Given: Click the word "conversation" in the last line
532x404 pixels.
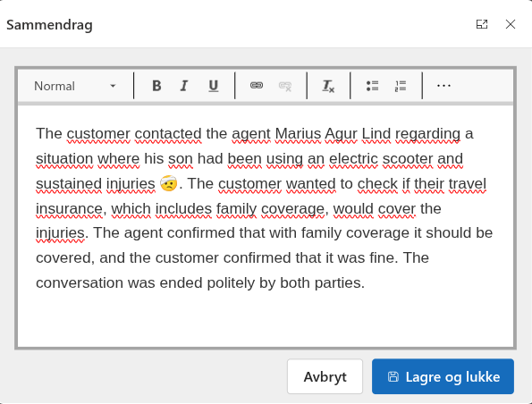Looking at the screenshot, I should click(80, 283).
